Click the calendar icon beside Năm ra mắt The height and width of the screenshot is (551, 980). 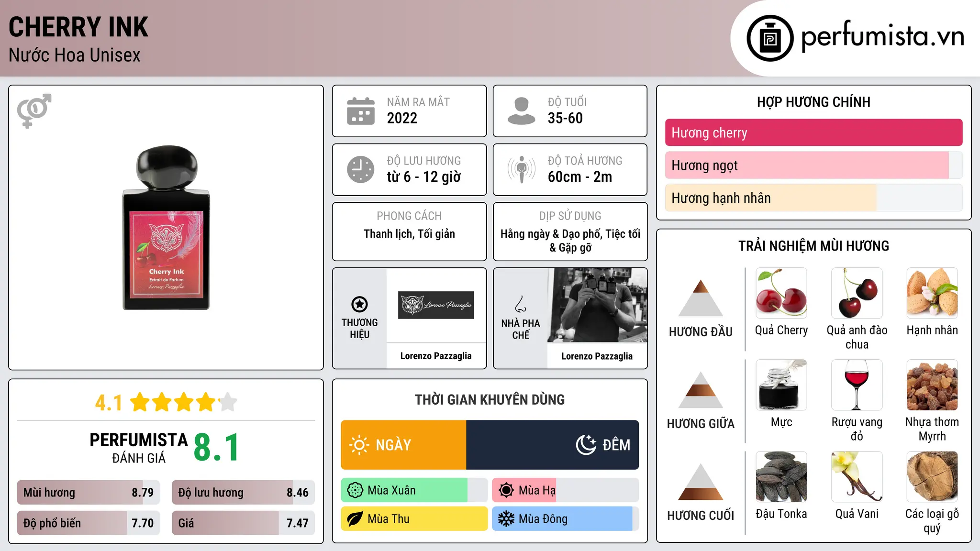[x=361, y=111]
